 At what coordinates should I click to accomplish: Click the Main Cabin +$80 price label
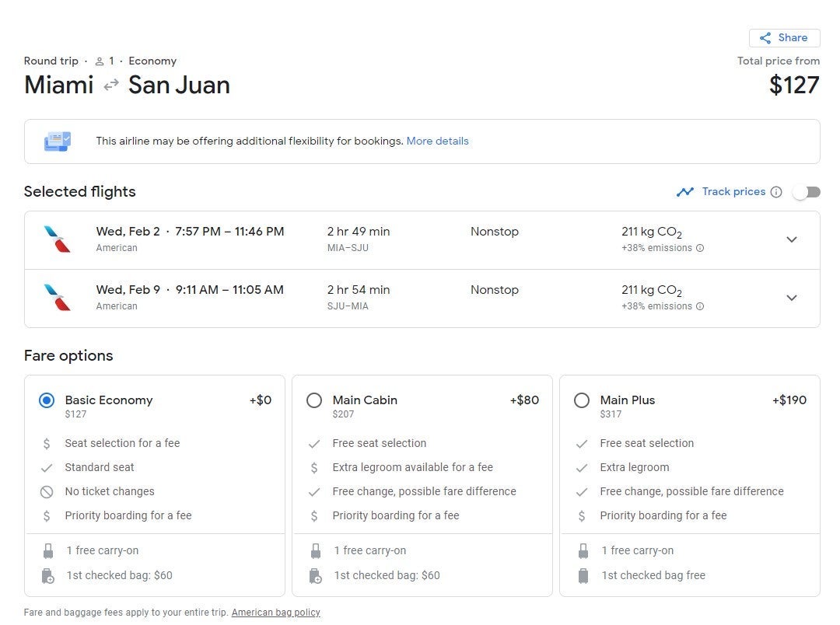click(524, 400)
